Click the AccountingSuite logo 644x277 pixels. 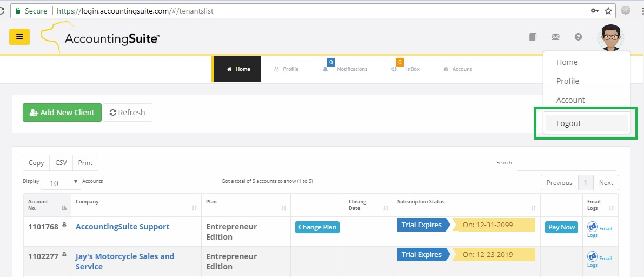100,38
